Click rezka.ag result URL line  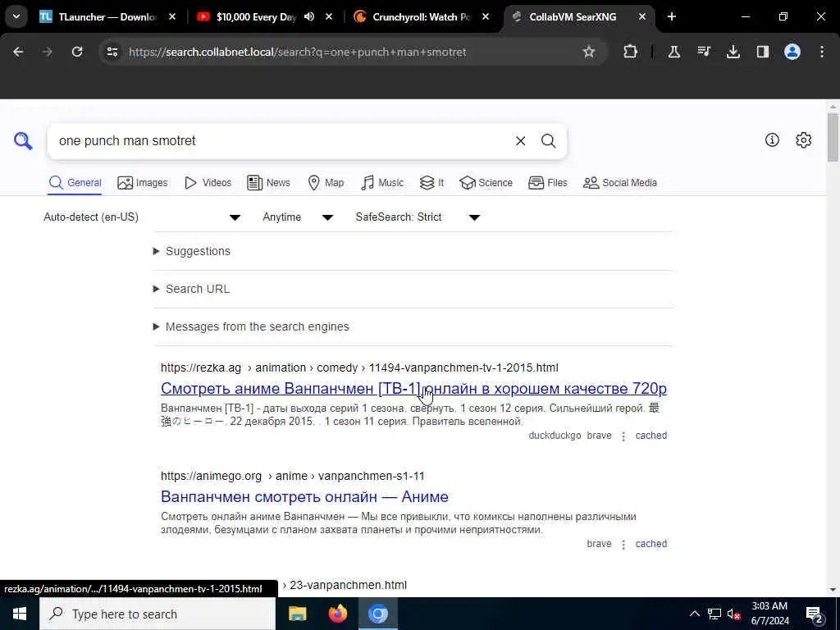coord(359,368)
